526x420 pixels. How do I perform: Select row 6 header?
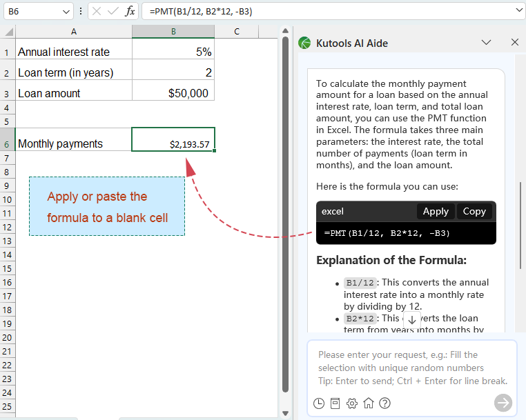pyautogui.click(x=8, y=139)
